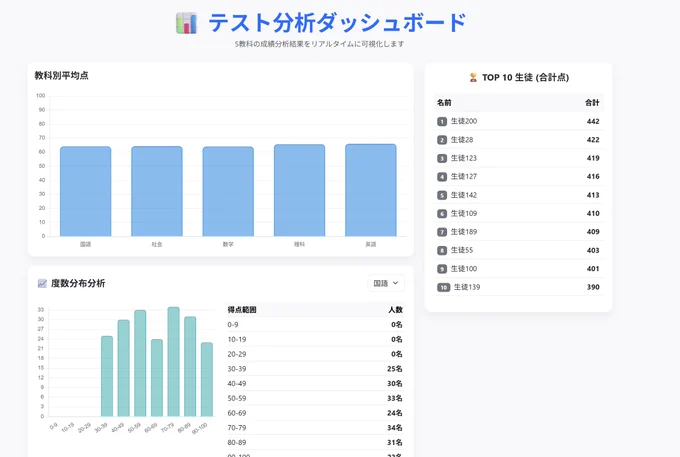Click the 社会 bar in average chart
Screen dimensions: 680x457
(157, 191)
